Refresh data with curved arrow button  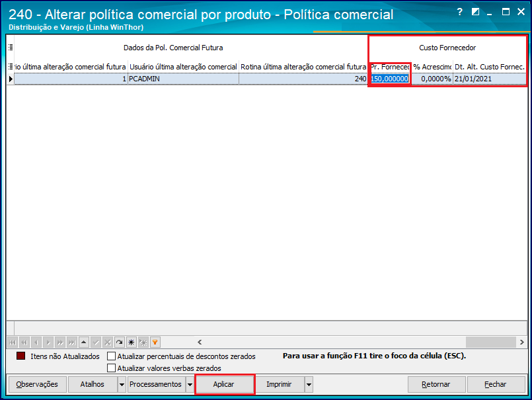click(120, 342)
